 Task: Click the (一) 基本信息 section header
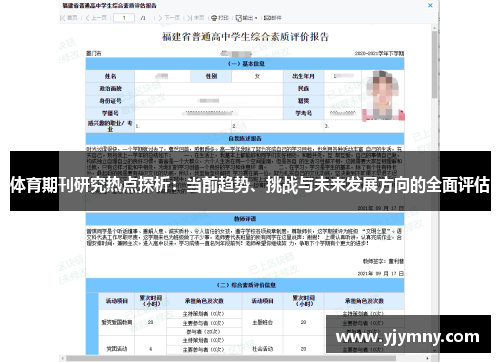245,63
